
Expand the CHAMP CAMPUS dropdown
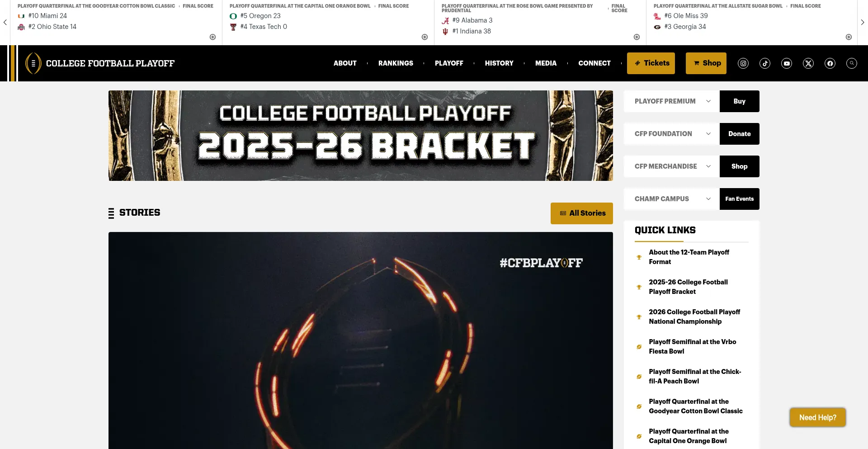[708, 199]
